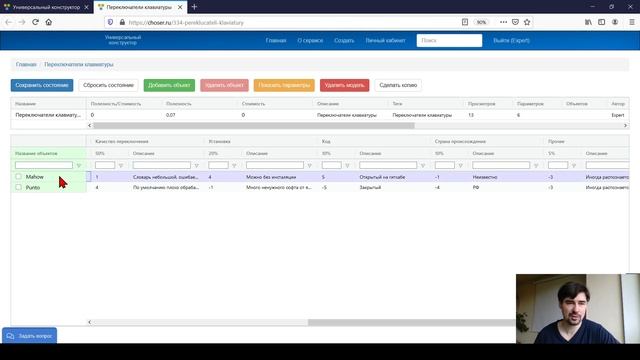Screen dimensions: 640x360
Task: Click Удалить модель button
Action: (344, 85)
